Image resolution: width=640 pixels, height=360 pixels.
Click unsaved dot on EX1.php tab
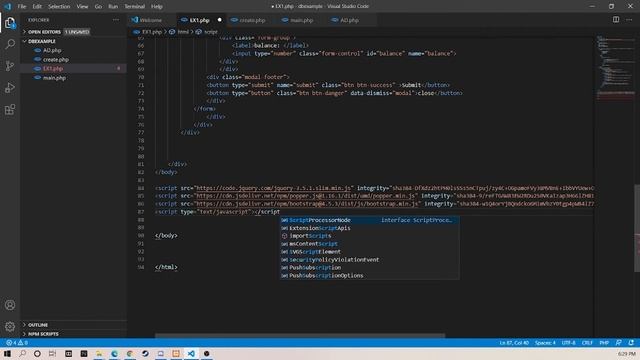219,20
